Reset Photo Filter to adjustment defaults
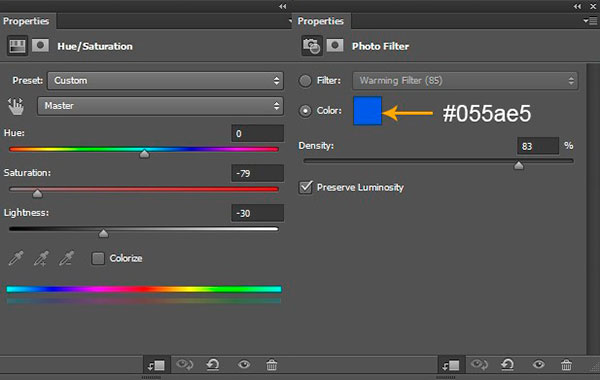The height and width of the screenshot is (380, 600). coord(508,365)
